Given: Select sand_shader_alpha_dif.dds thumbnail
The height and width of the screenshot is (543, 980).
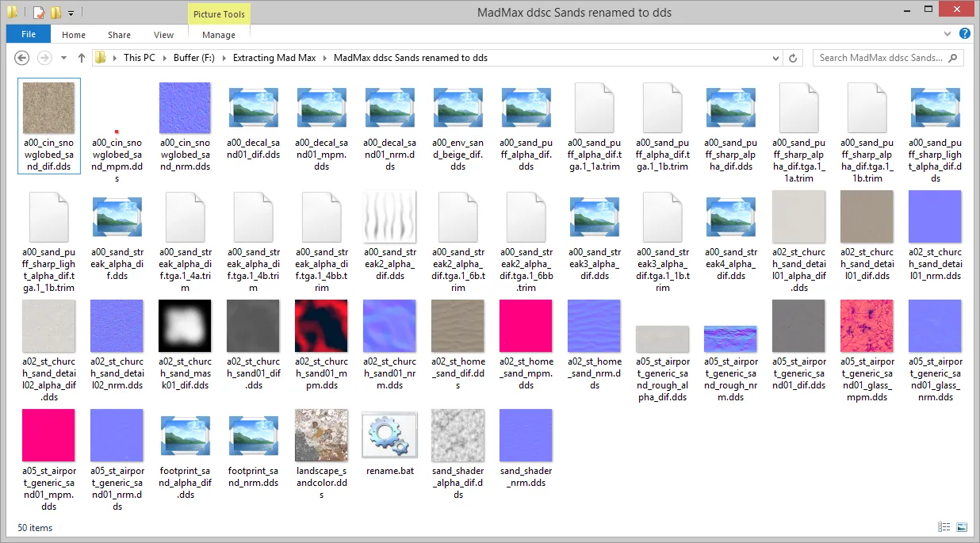Looking at the screenshot, I should tap(458, 436).
